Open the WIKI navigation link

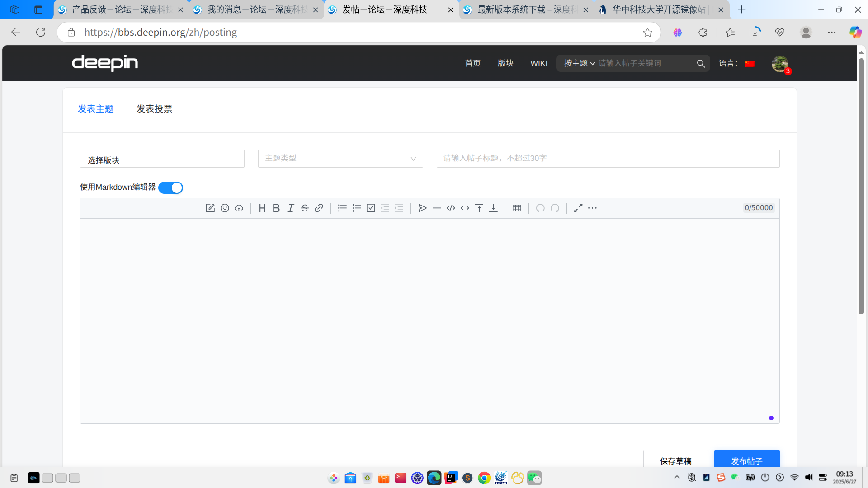[x=539, y=63]
